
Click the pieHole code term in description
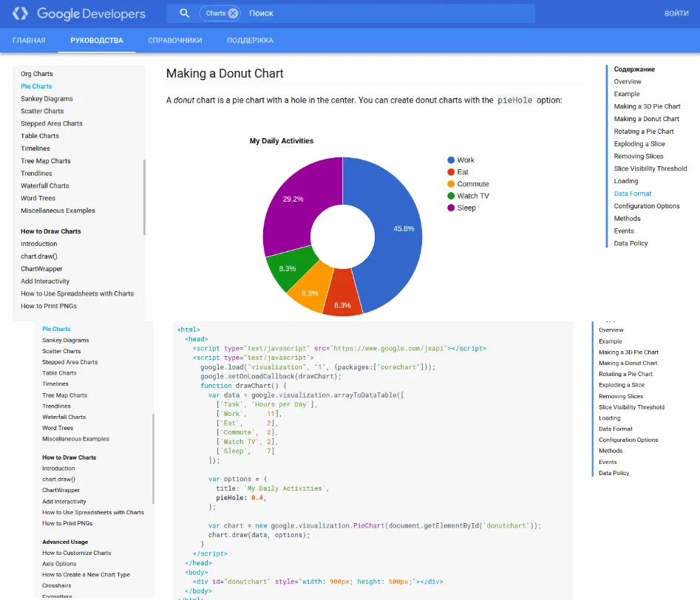point(514,100)
